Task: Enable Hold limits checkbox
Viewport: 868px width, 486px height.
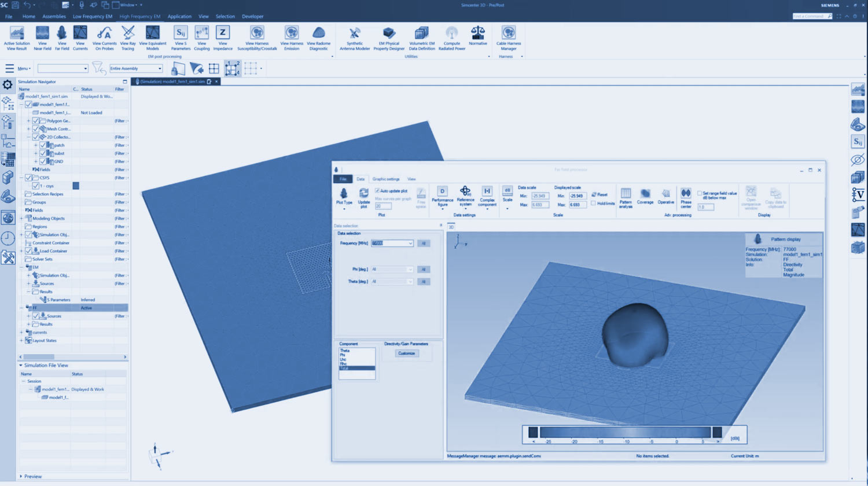Action: [x=593, y=203]
